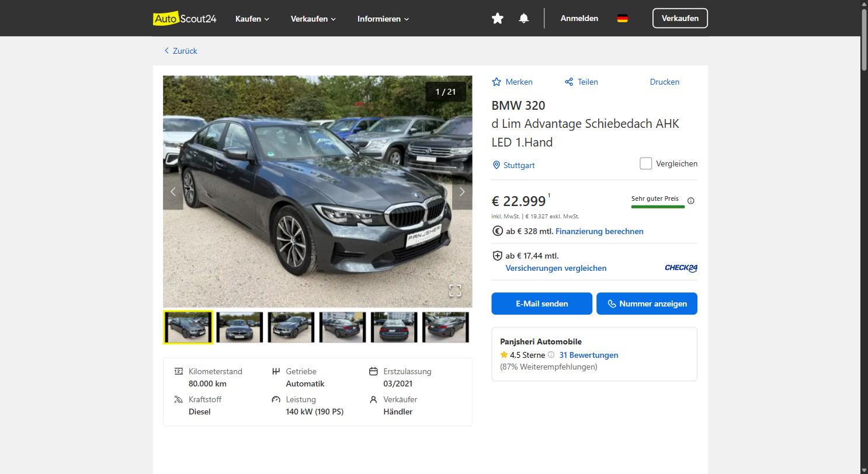Click the insurance shield icon
The height and width of the screenshot is (474, 868).
pos(498,256)
